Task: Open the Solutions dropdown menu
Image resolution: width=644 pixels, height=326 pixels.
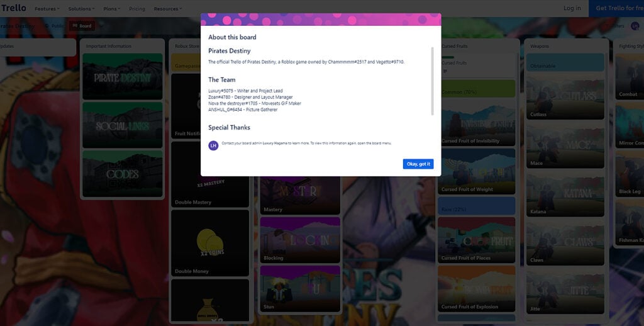Action: click(x=81, y=9)
